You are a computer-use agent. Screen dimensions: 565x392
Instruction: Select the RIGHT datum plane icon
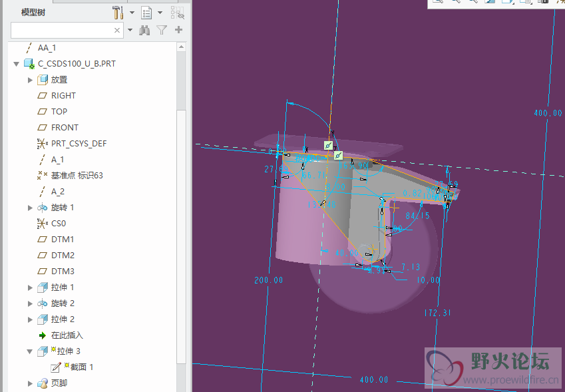tap(42, 95)
